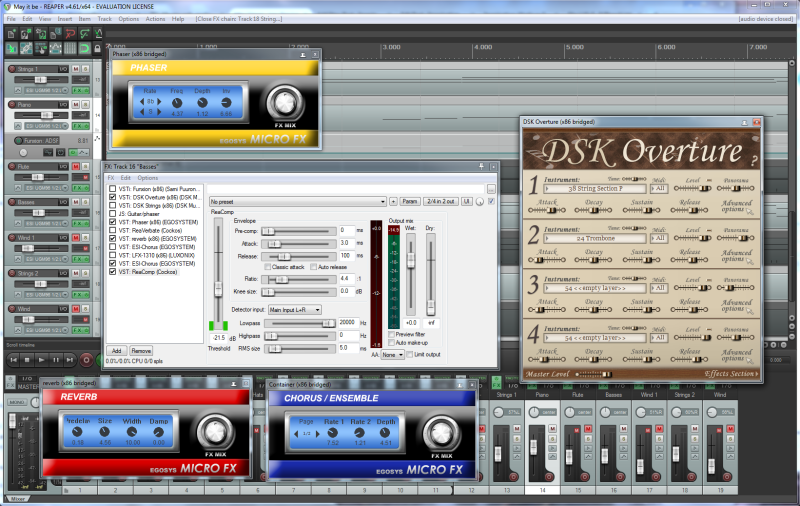800x506 pixels.
Task: Open the Actions menu
Action: 155,19
